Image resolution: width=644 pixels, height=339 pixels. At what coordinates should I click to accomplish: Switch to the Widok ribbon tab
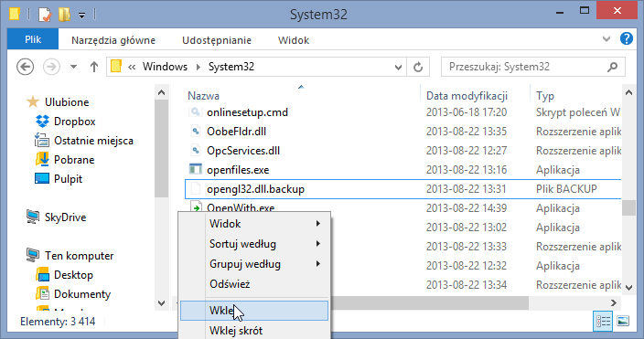tap(294, 40)
